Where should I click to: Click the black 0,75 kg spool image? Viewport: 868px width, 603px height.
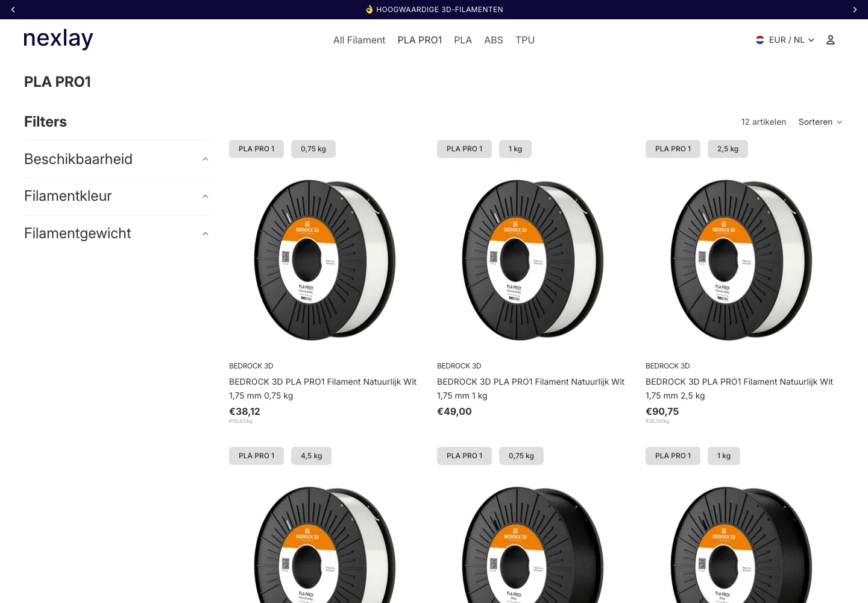point(533,545)
